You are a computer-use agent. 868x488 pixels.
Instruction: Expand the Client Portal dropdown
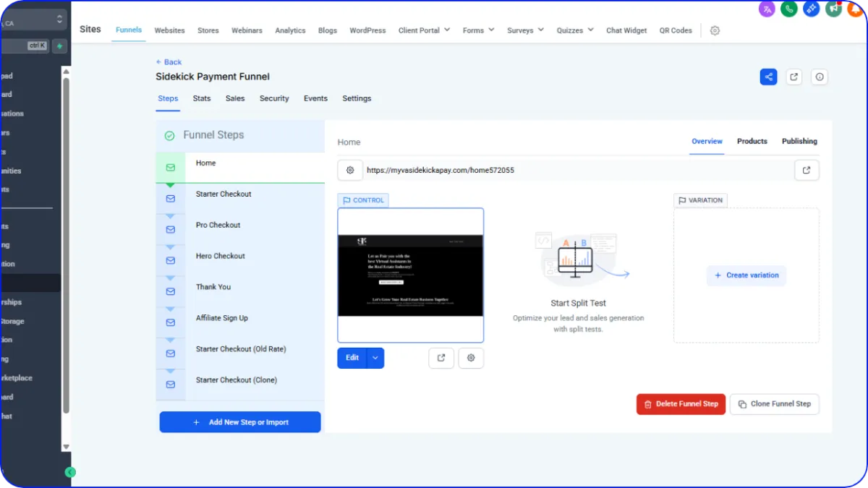point(424,30)
